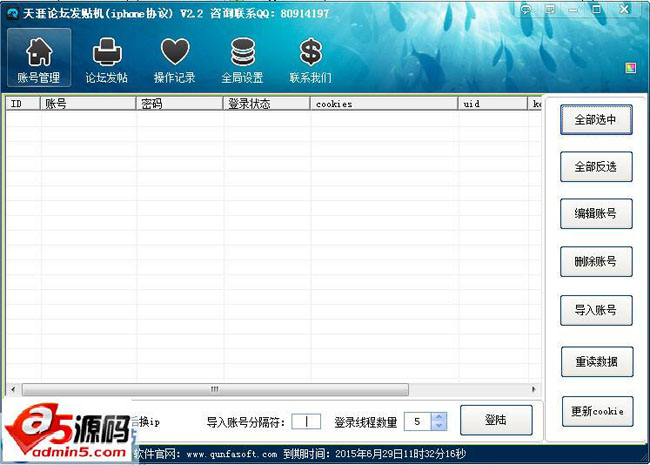The height and width of the screenshot is (465, 650).
Task: Sort by the uid column header
Action: 492,104
